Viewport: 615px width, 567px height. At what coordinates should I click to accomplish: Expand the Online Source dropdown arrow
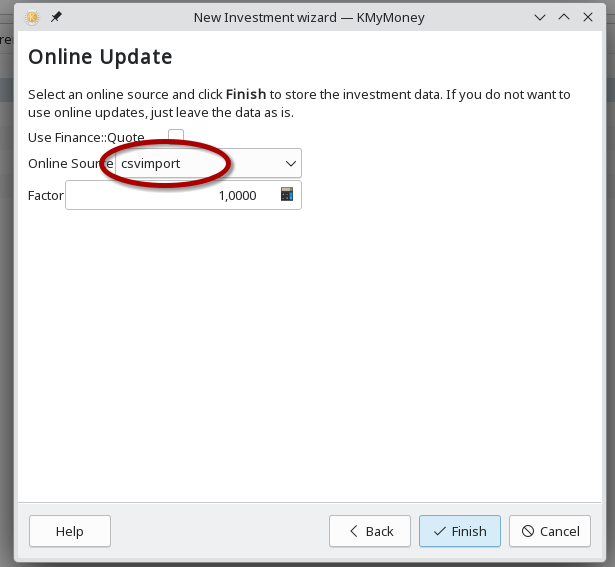point(291,163)
